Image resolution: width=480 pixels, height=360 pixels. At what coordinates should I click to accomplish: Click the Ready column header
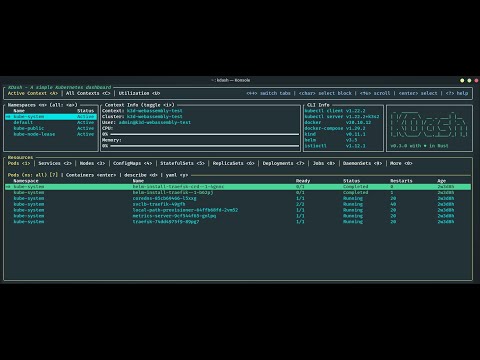point(303,181)
